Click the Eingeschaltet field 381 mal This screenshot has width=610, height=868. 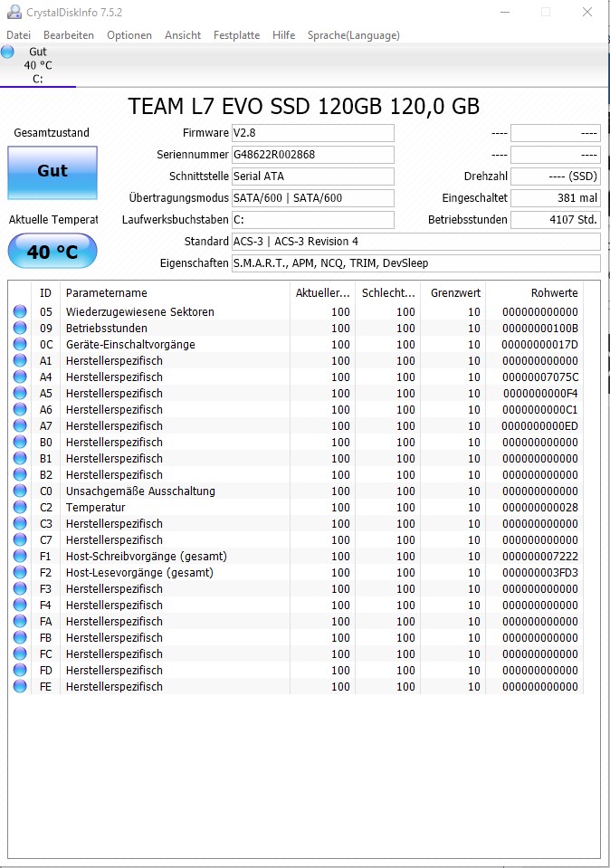click(x=555, y=197)
